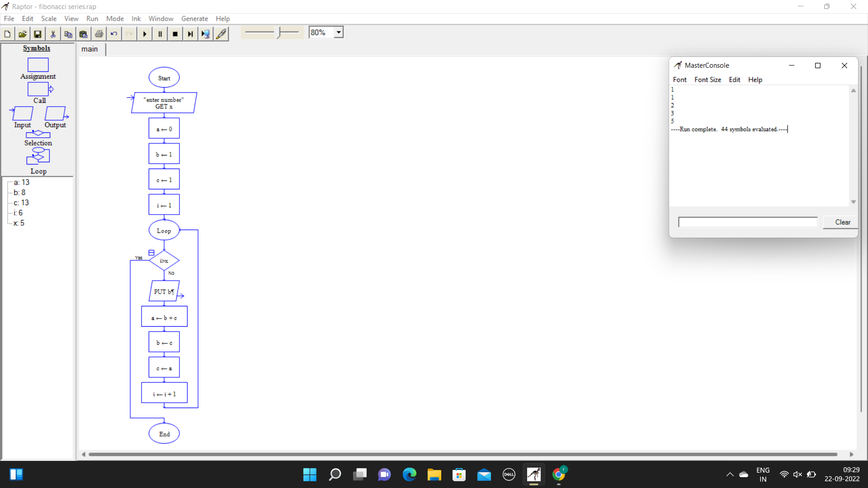Viewport: 868px width, 488px height.
Task: Save the flowchart with floppy icon
Action: pyautogui.click(x=38, y=34)
